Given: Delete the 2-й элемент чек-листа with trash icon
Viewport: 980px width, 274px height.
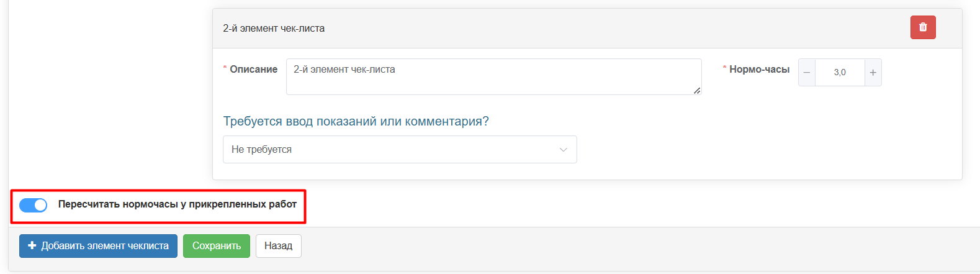Looking at the screenshot, I should click(x=923, y=27).
